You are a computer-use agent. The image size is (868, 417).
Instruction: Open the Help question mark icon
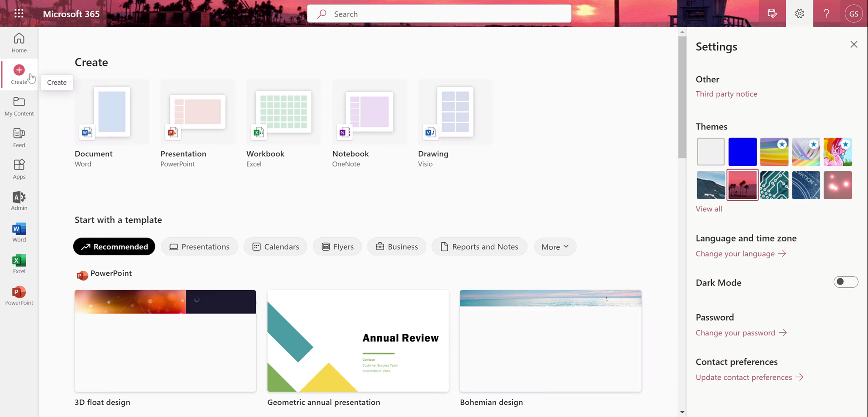coord(827,14)
